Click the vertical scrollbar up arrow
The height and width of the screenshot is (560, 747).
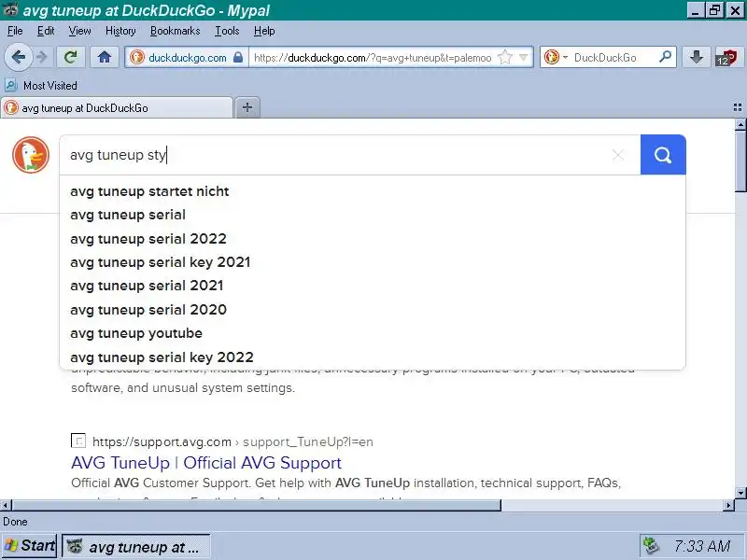click(x=740, y=125)
